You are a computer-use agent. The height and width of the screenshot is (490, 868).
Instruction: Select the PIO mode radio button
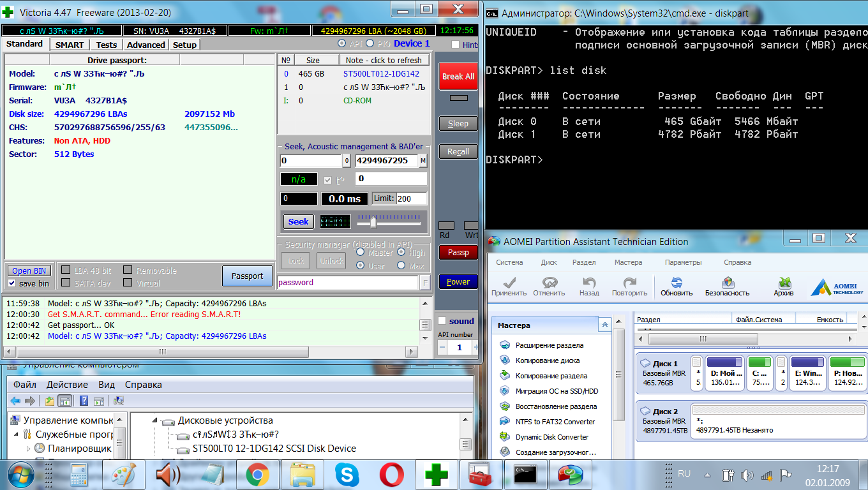click(x=370, y=44)
